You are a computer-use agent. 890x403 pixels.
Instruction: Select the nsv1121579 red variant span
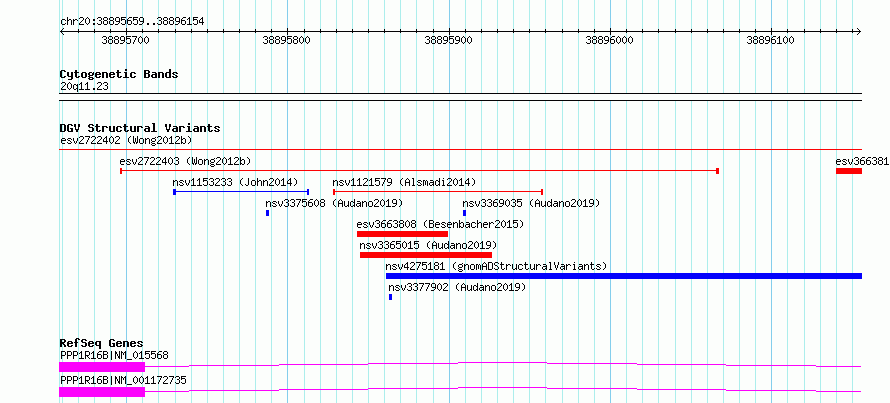[438, 192]
